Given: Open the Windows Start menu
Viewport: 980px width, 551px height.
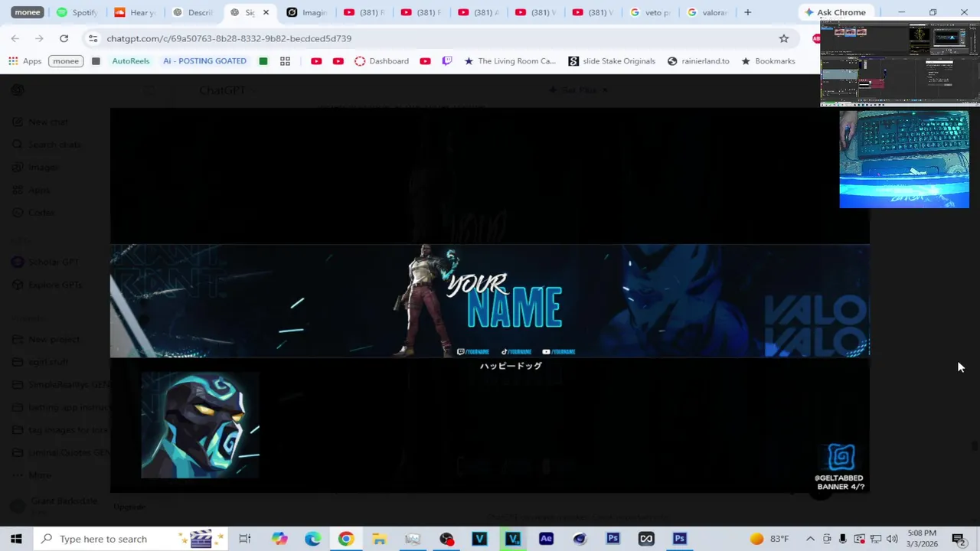Looking at the screenshot, I should click(x=16, y=539).
